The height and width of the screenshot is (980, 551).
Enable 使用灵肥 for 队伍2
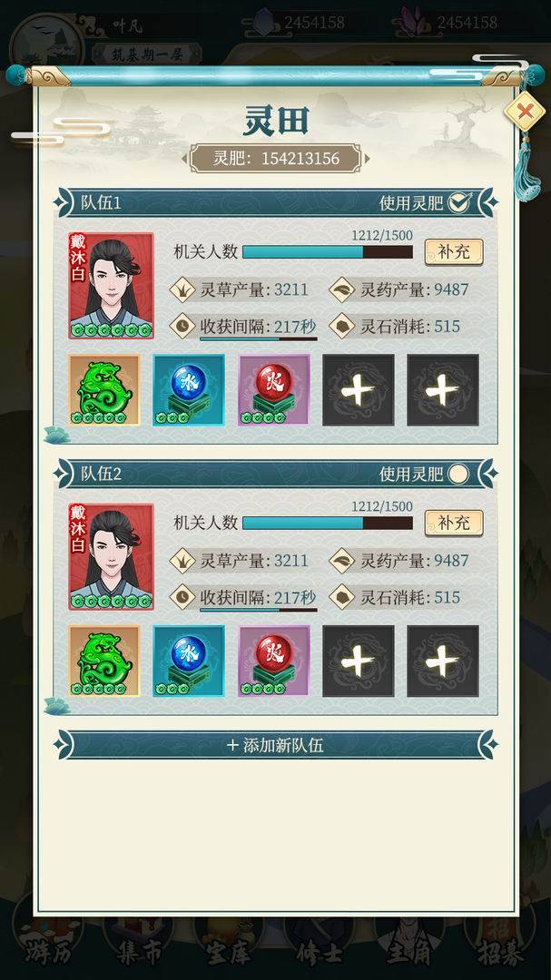[x=458, y=474]
